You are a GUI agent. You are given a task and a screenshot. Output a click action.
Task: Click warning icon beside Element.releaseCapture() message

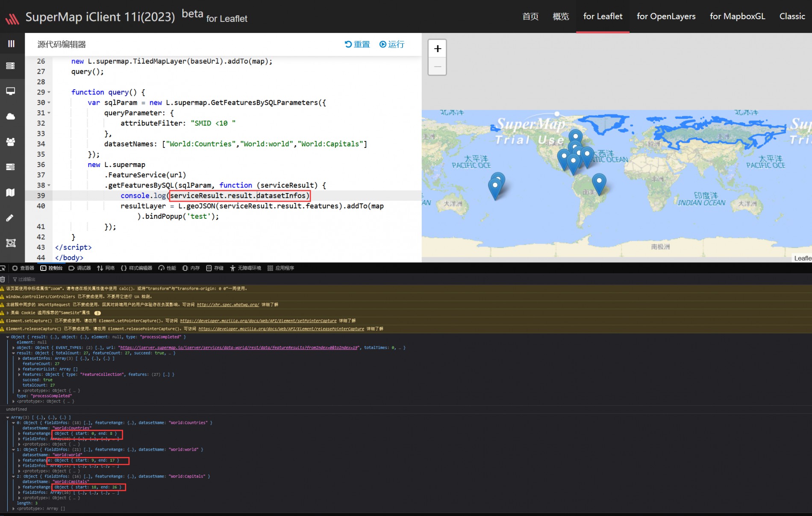click(2, 329)
